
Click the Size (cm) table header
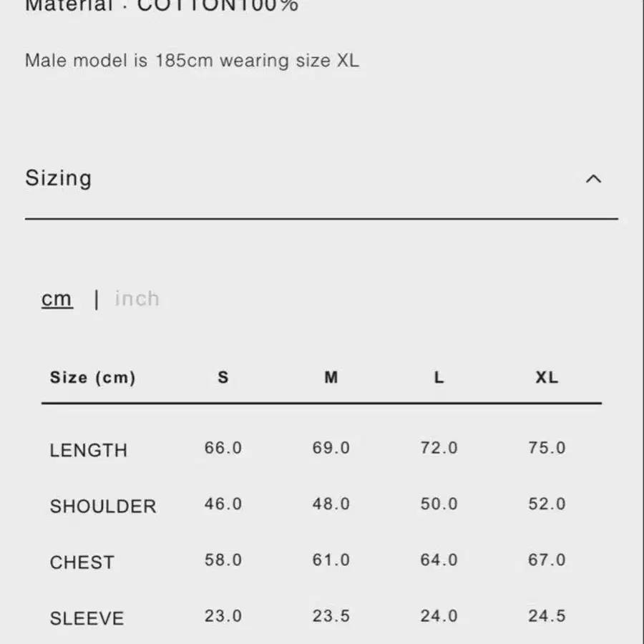(92, 377)
